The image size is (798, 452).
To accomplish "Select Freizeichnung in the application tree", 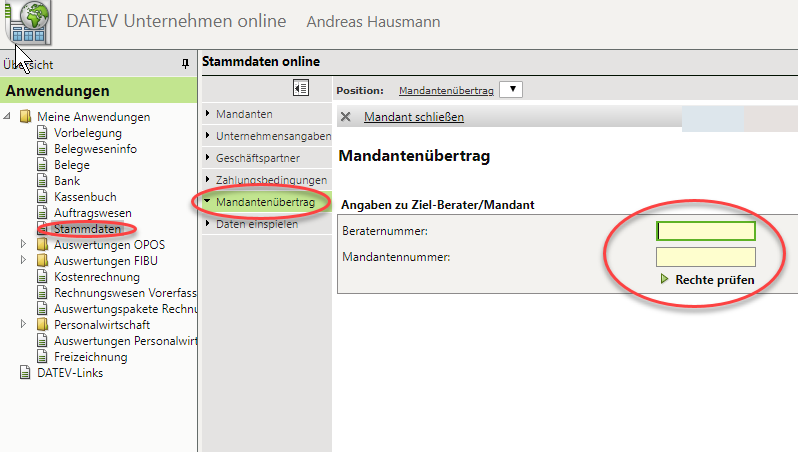I will pyautogui.click(x=91, y=357).
